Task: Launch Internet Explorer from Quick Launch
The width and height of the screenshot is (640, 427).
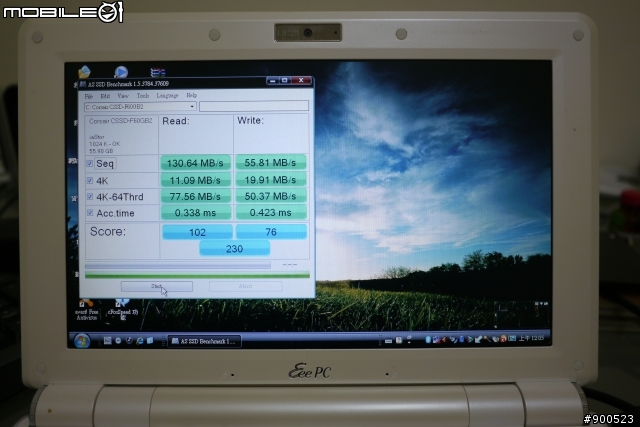Action: 140,340
